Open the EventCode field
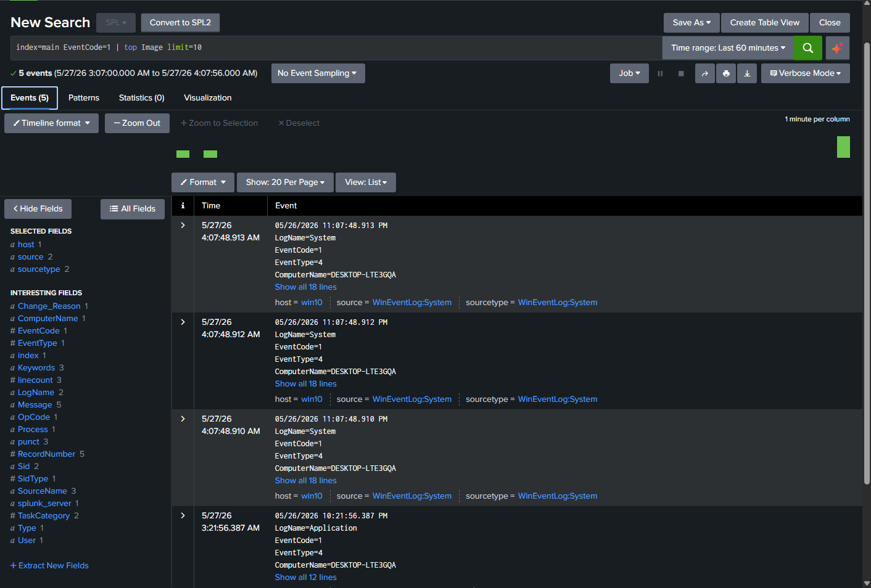Viewport: 871px width, 588px height. click(39, 331)
